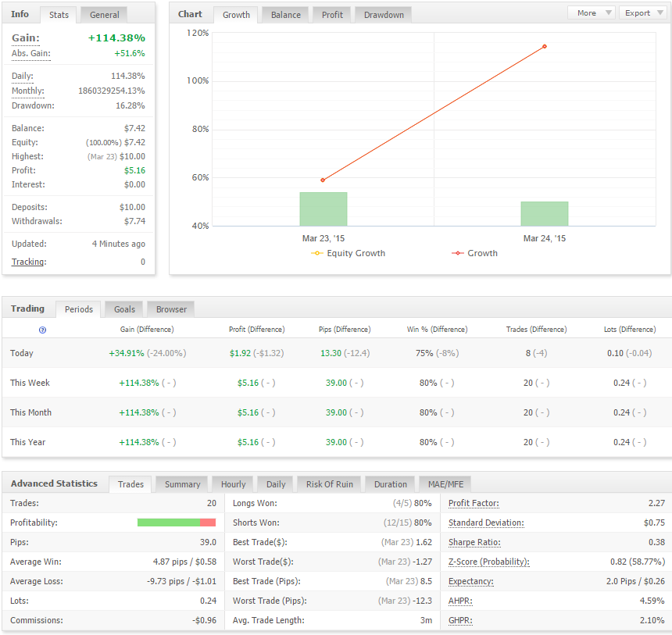
Task: Click the Daily label in Info
Action: (x=23, y=77)
